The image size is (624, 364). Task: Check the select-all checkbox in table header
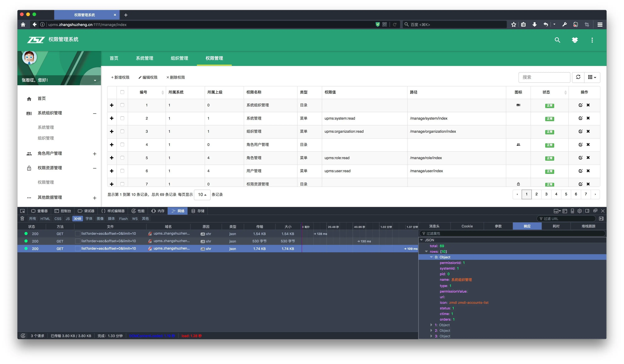pos(122,92)
